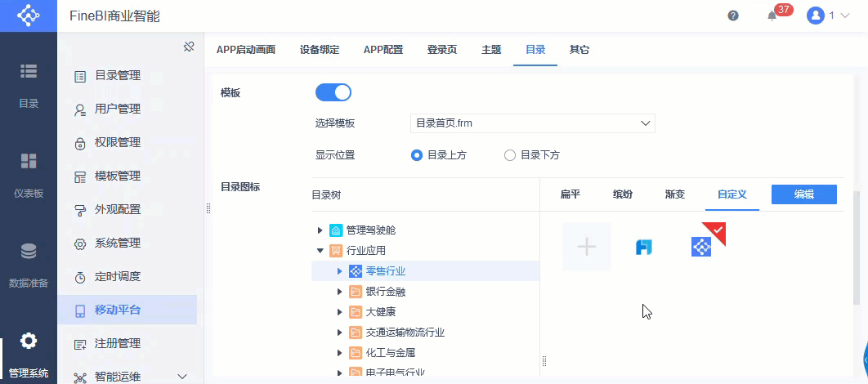Select the blue FR custom icon
The height and width of the screenshot is (384, 868).
tap(644, 247)
